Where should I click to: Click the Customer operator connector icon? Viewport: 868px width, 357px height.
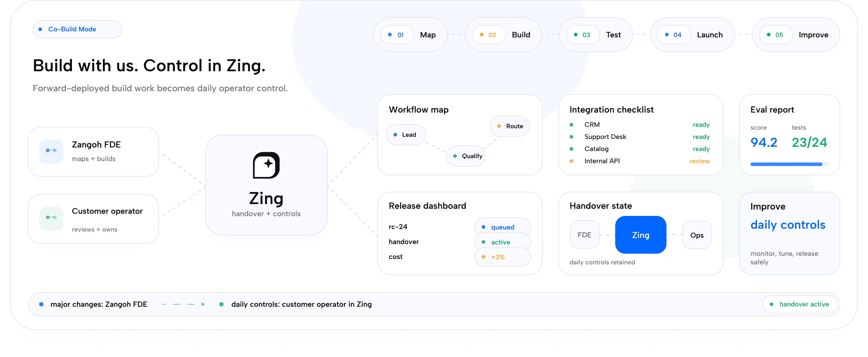[51, 218]
